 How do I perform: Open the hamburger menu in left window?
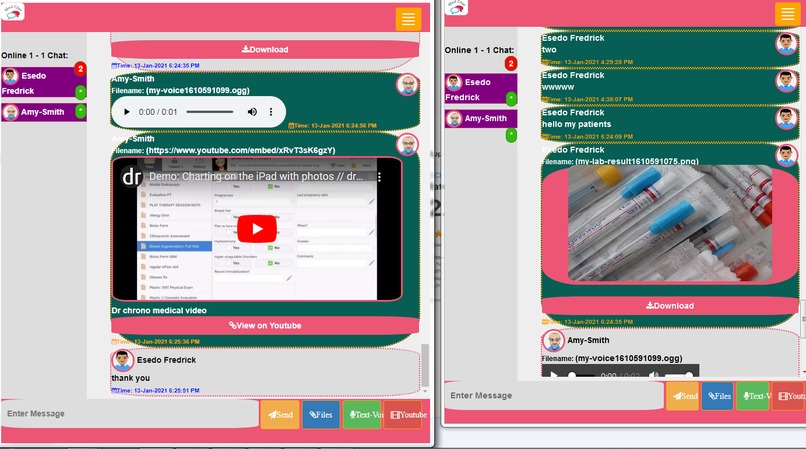pyautogui.click(x=408, y=19)
